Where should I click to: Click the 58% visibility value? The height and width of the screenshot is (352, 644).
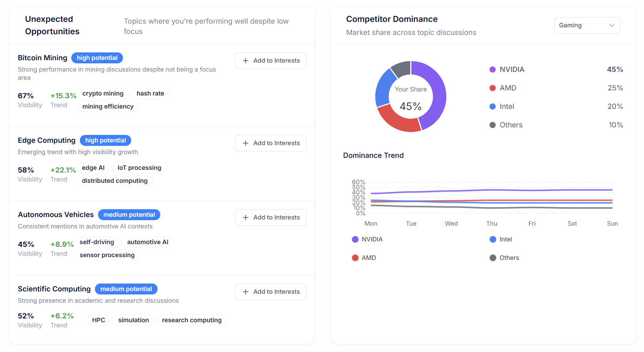(26, 170)
